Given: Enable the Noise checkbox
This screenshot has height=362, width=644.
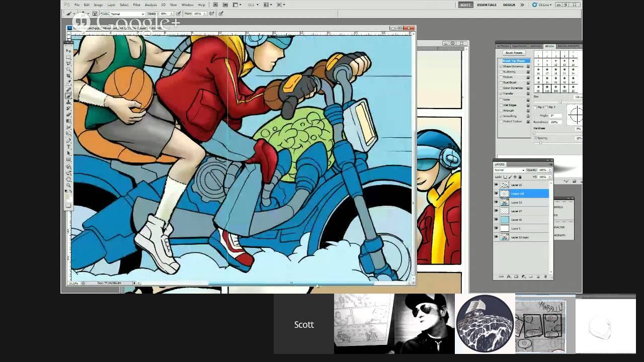Looking at the screenshot, I should pyautogui.click(x=501, y=100).
